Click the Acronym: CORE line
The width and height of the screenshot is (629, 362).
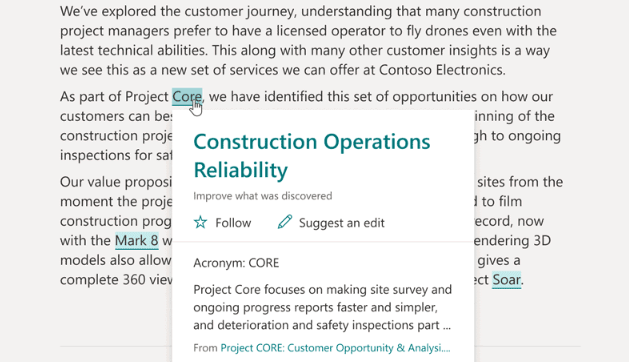(236, 263)
